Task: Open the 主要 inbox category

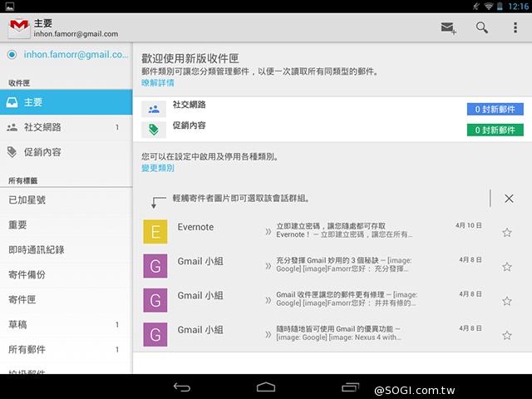Action: pyautogui.click(x=66, y=102)
